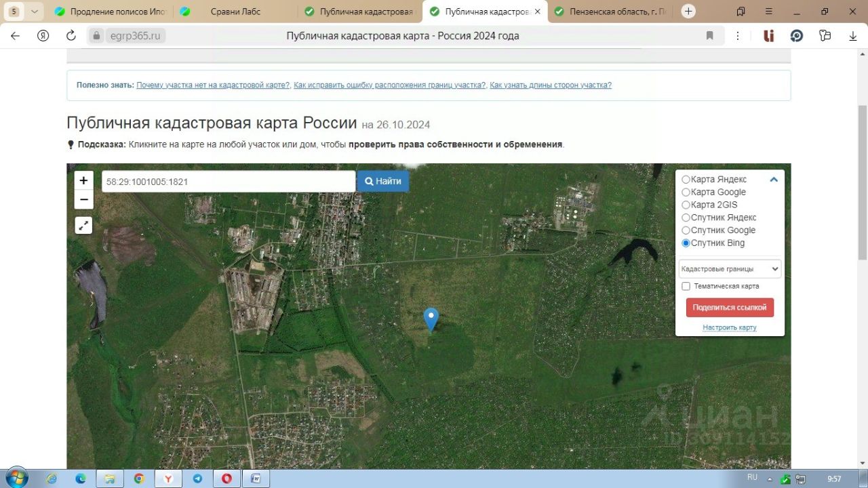Open the dark circular extension icon beside the red U

(x=797, y=36)
